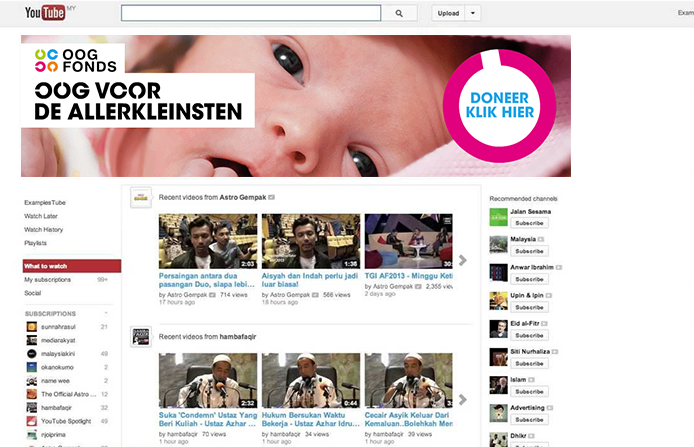Play Suka 'Condemn' Ustaz video thumbnail
The height and width of the screenshot is (447, 694).
[x=208, y=381]
